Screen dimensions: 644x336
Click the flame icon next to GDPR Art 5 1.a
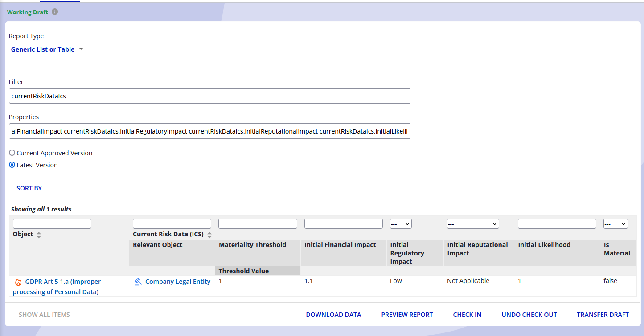click(18, 282)
